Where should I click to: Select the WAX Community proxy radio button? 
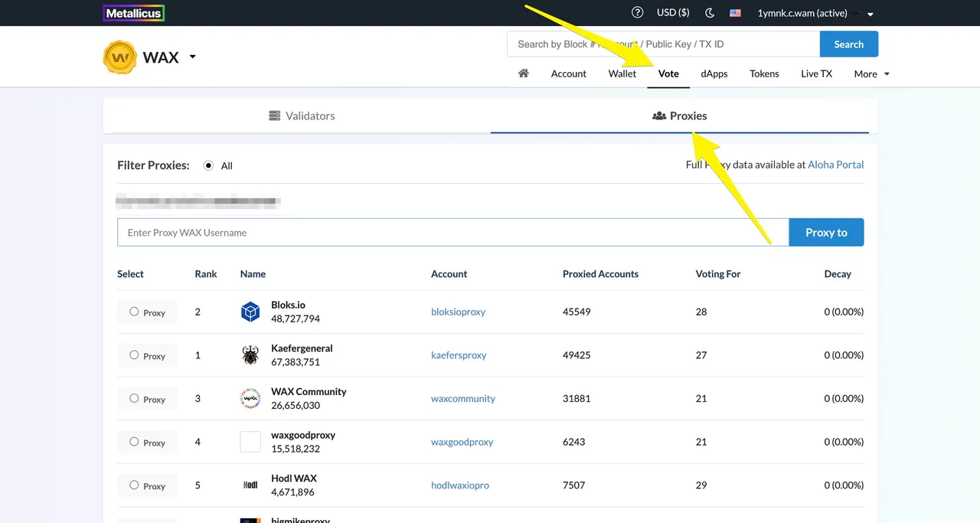click(x=134, y=398)
